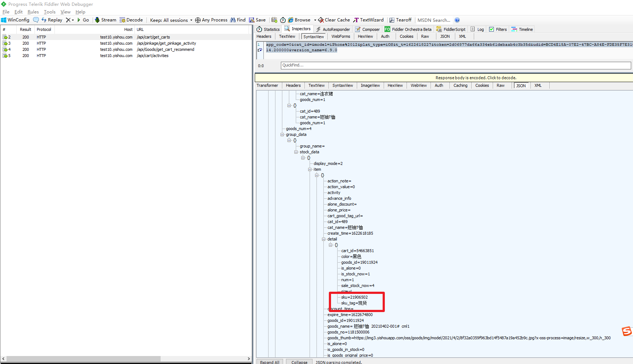
Task: Click the Save sessions icon
Action: click(257, 20)
